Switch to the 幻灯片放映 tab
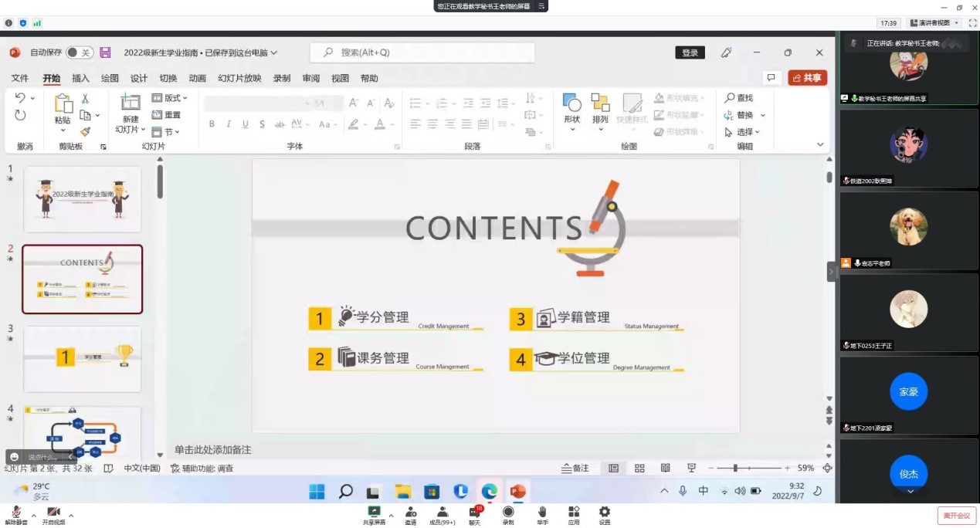The image size is (980, 528). [239, 78]
